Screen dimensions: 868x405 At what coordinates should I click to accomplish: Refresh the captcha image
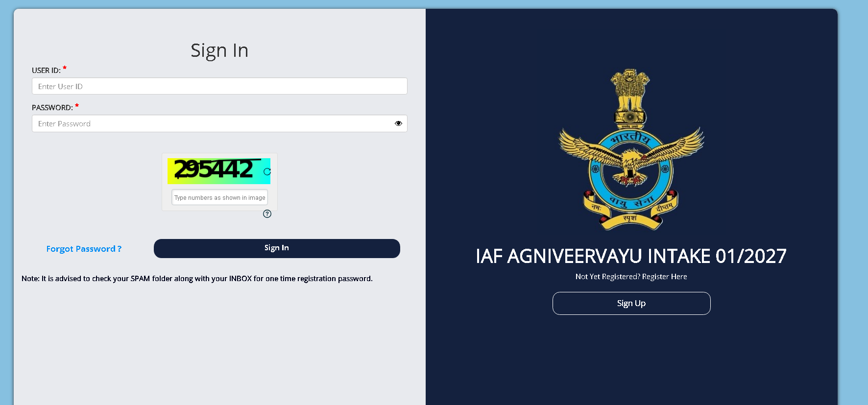pyautogui.click(x=267, y=171)
